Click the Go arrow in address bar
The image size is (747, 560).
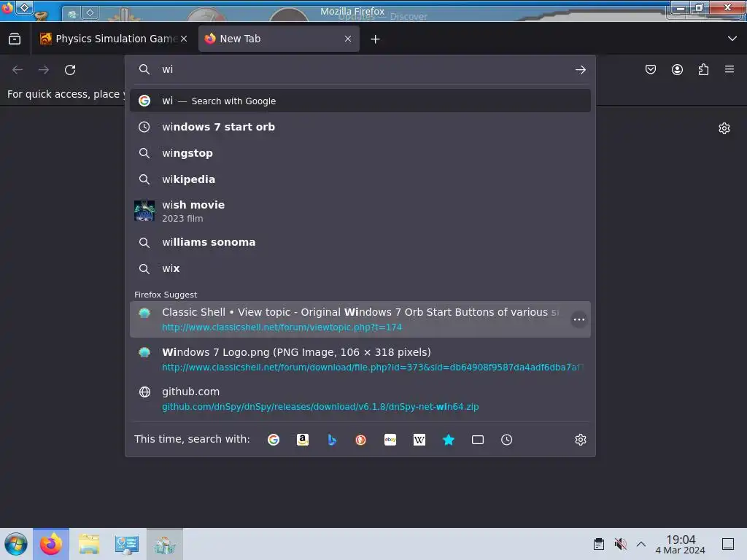[580, 70]
